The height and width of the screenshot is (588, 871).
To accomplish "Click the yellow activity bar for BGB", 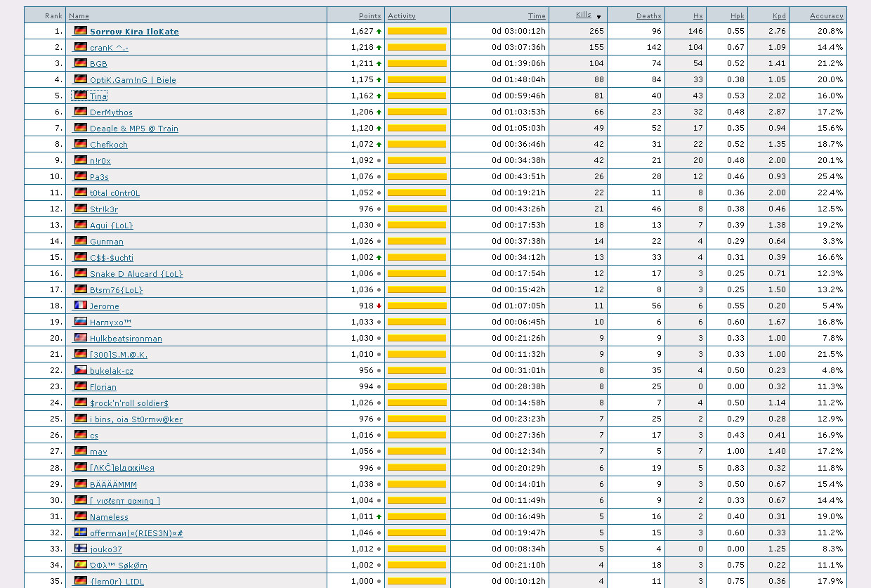I will pyautogui.click(x=417, y=64).
